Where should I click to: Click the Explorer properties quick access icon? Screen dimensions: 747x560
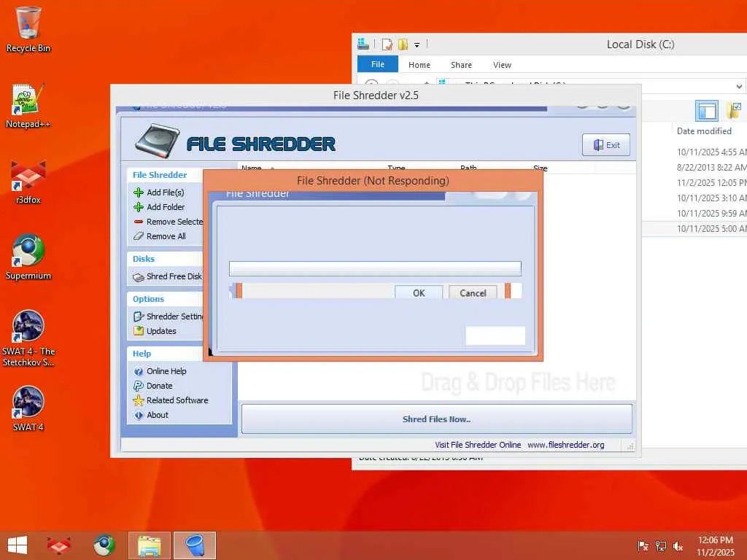(387, 44)
